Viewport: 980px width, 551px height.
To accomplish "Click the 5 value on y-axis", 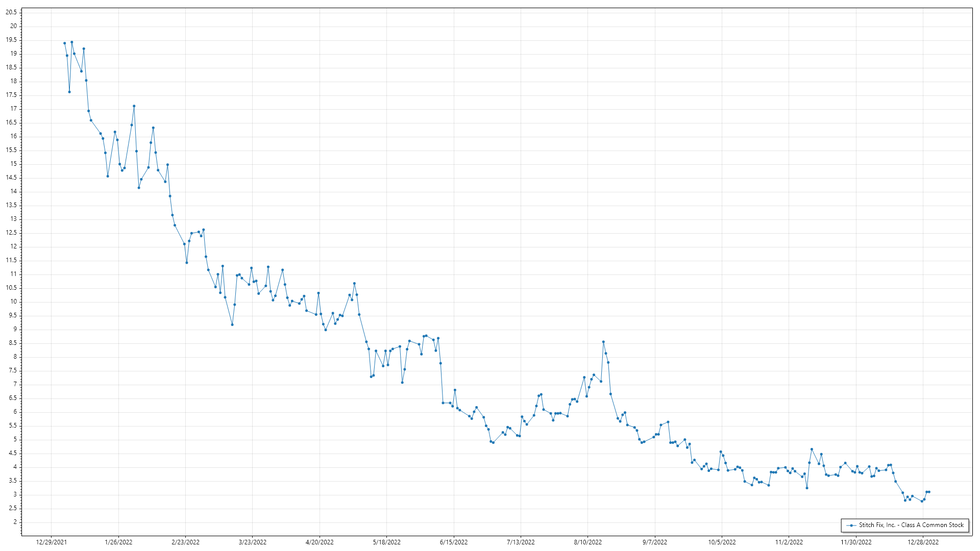I will click(x=15, y=439).
